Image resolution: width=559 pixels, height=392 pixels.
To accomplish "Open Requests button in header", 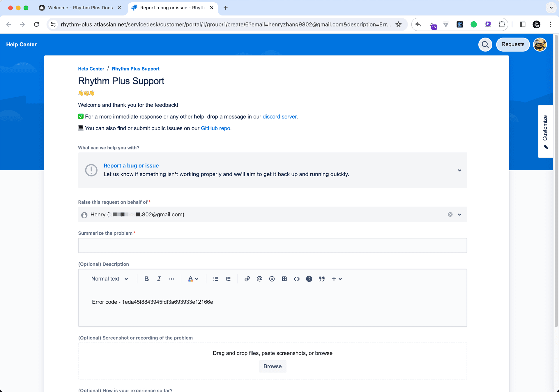I will click(513, 45).
